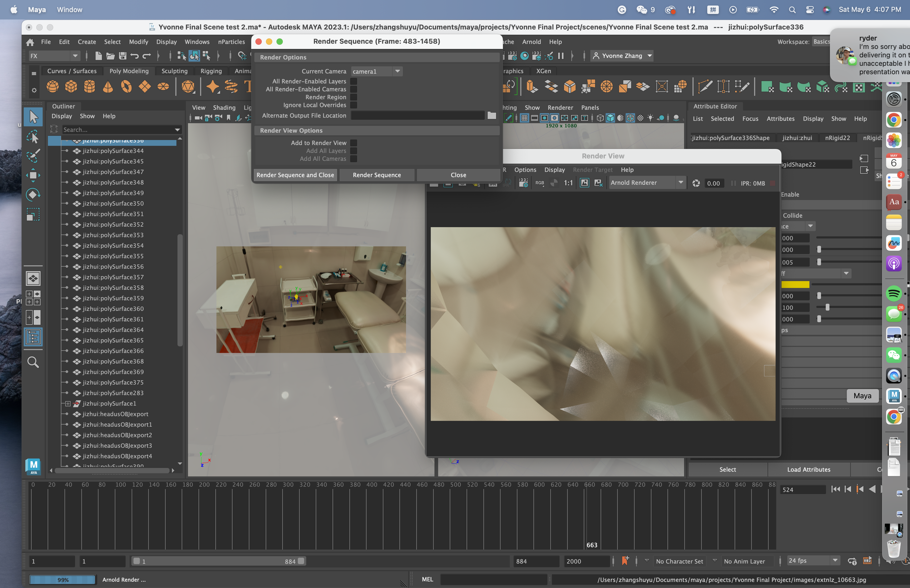
Task: Switch to the Poly Modeling shelf tab
Action: point(129,71)
